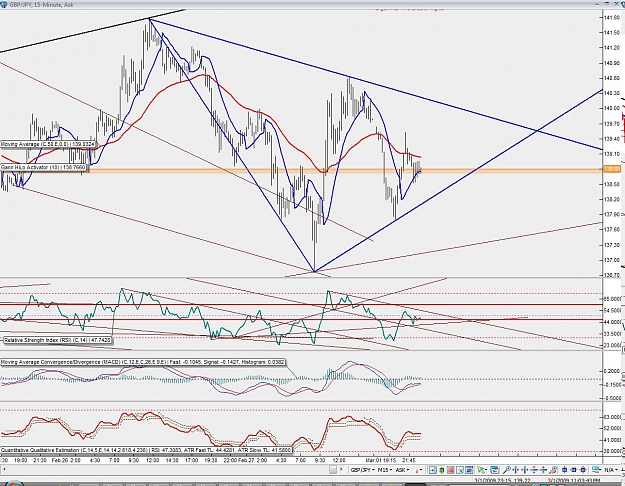Screen dimensions: 625x486
Task: Open the ASK price type dropdown
Action: (x=402, y=470)
